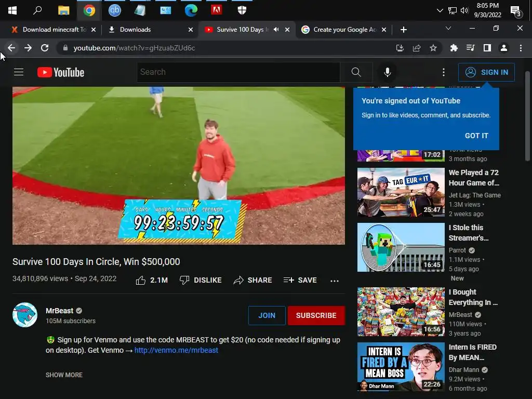This screenshot has height=399, width=532.
Task: Like the video with the thumbs-up icon
Action: [x=140, y=280]
